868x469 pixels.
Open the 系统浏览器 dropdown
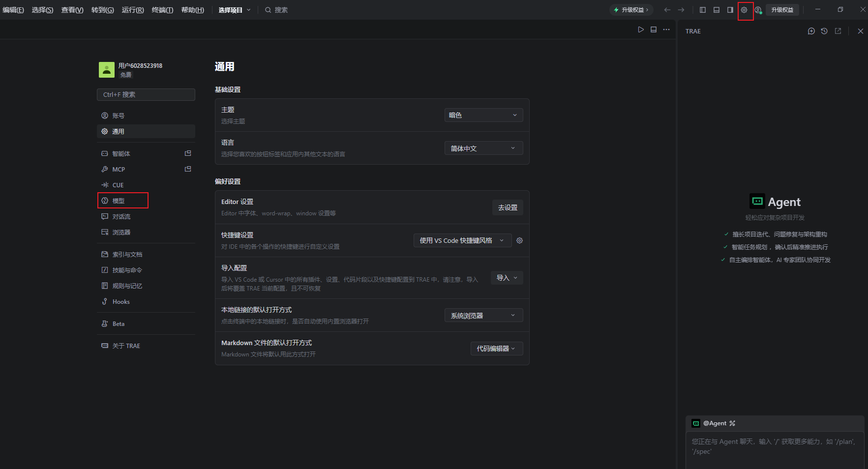(483, 315)
